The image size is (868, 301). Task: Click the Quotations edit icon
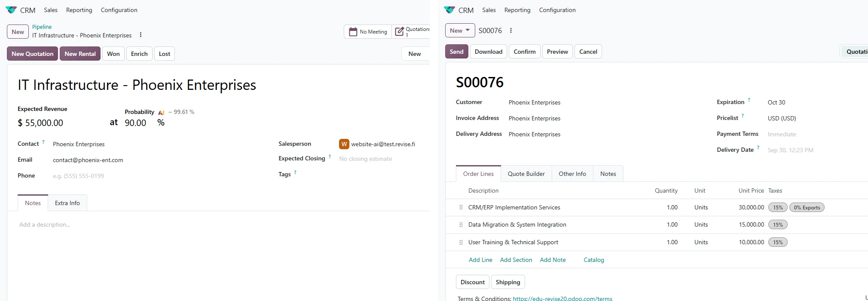click(399, 32)
